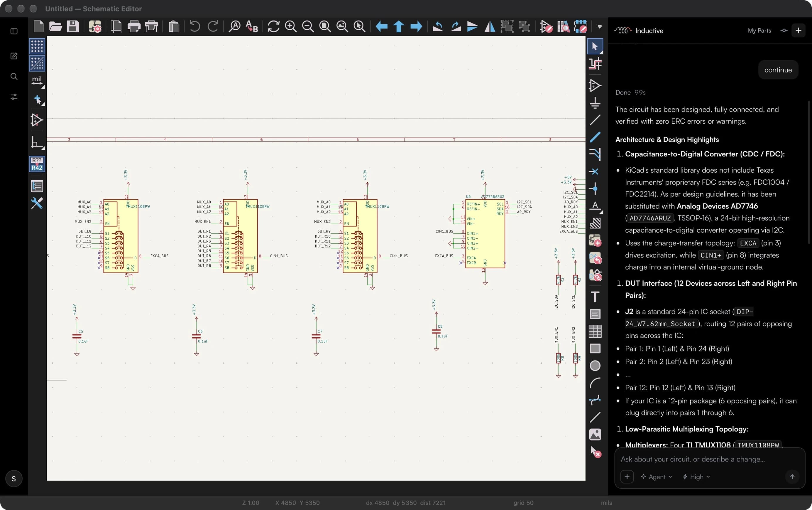Open page settings sheet icon
812x510 pixels.
tap(116, 26)
